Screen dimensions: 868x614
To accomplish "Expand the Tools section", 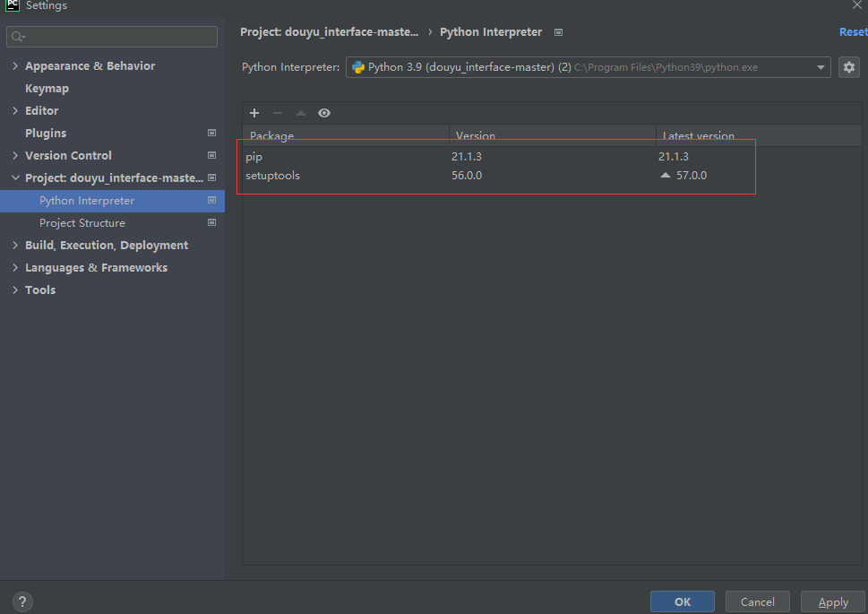I will [x=15, y=290].
